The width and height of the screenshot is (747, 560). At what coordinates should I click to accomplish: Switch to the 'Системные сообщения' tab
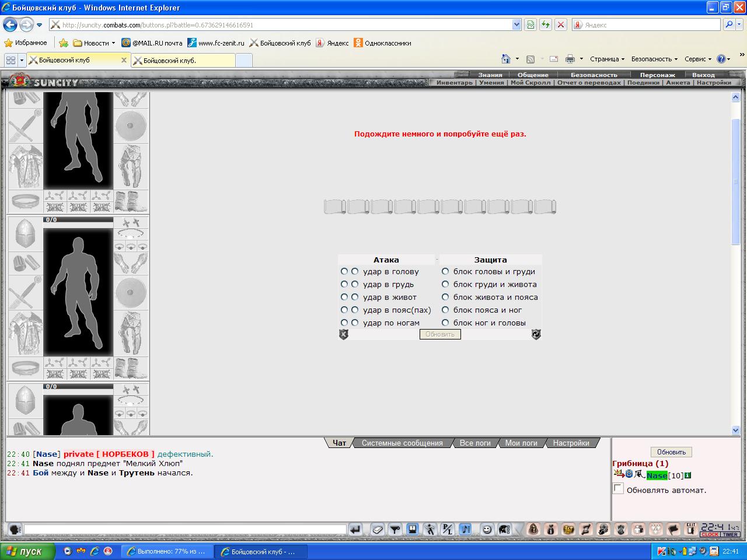click(402, 443)
